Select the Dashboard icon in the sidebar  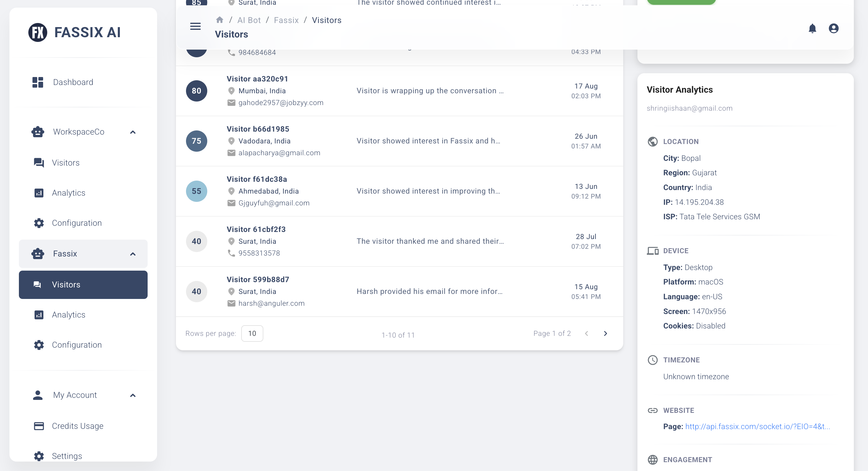point(37,82)
